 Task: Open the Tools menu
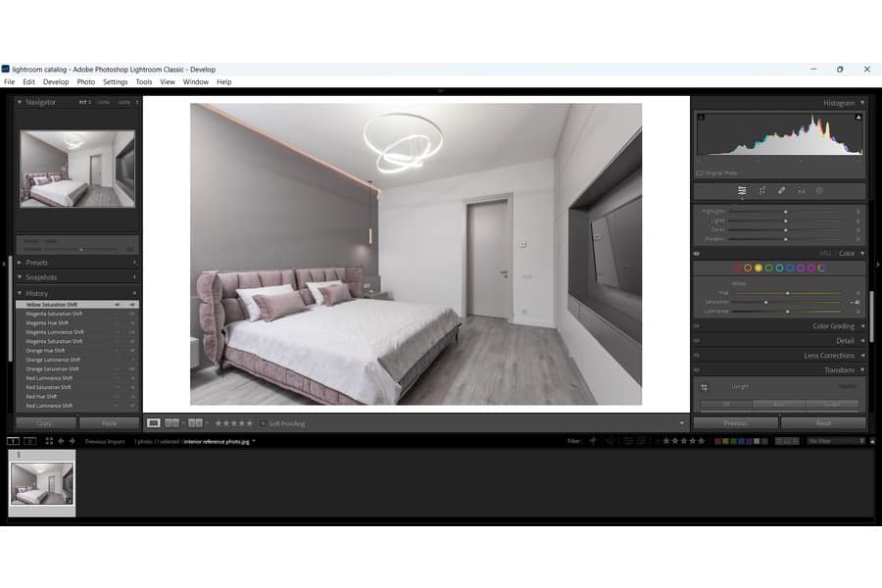pos(143,81)
